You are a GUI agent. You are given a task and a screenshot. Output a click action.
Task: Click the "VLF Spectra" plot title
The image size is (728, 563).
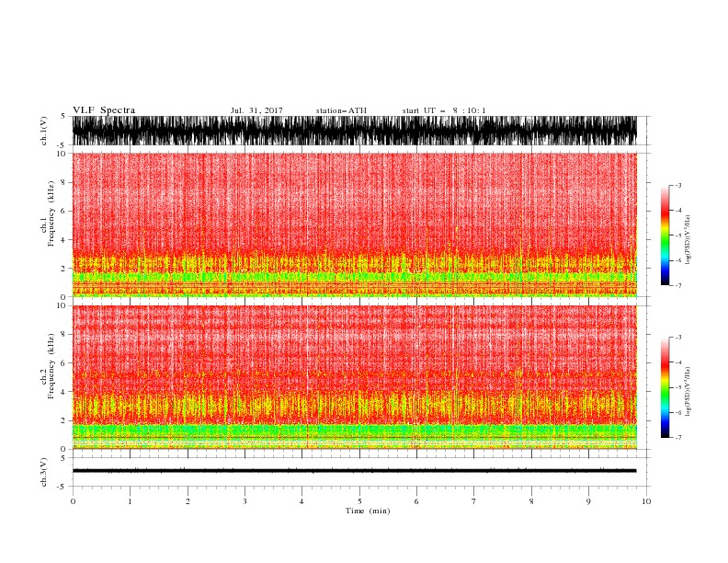tap(104, 110)
